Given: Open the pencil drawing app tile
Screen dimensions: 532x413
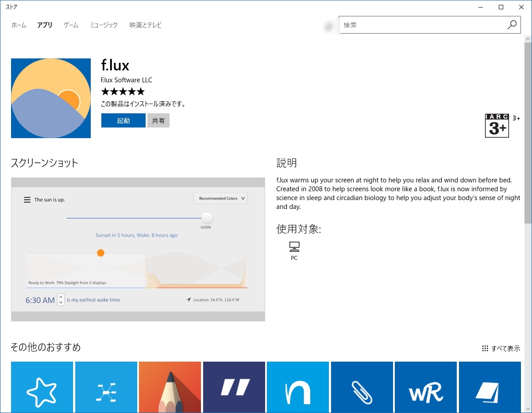Looking at the screenshot, I should point(170,387).
